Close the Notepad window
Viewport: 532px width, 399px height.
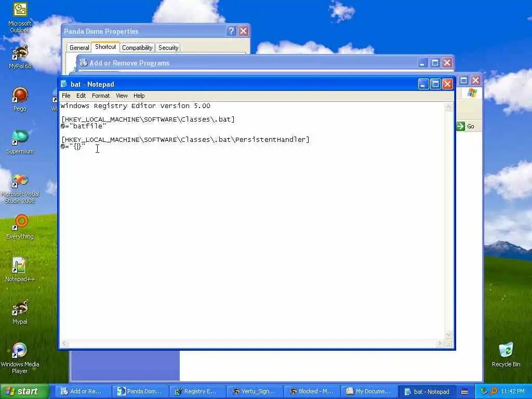[x=447, y=84]
